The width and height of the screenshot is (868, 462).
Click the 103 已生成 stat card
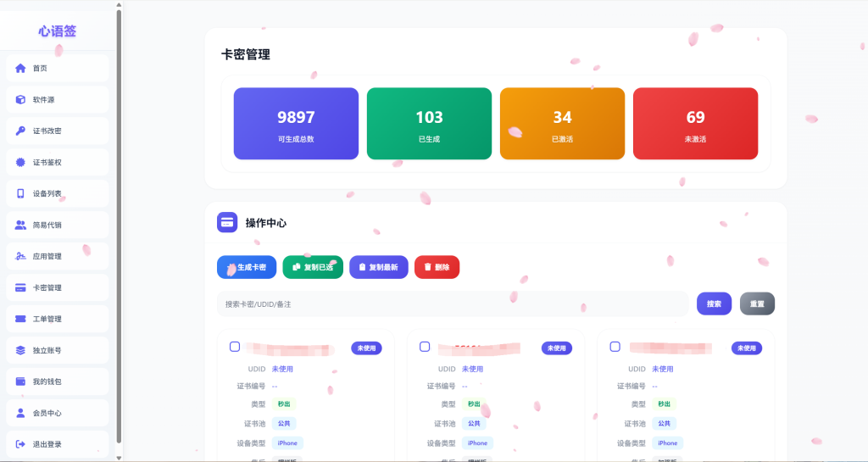coord(429,124)
